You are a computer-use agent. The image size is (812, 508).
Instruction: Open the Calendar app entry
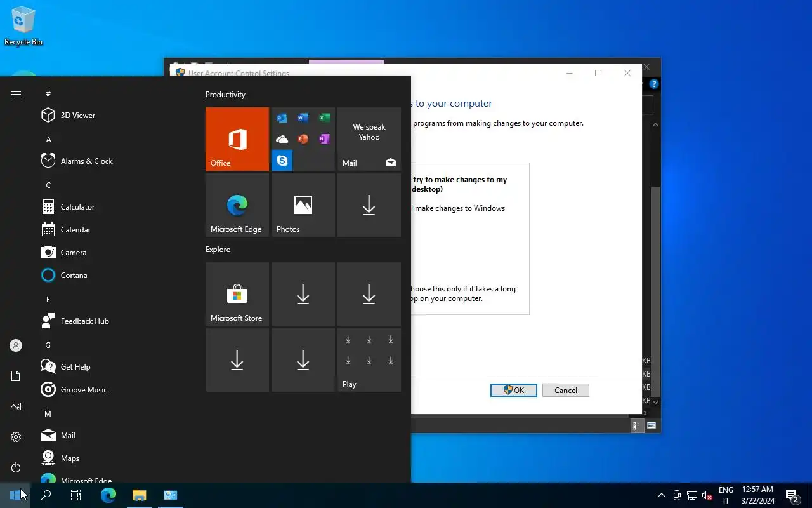(x=114, y=230)
